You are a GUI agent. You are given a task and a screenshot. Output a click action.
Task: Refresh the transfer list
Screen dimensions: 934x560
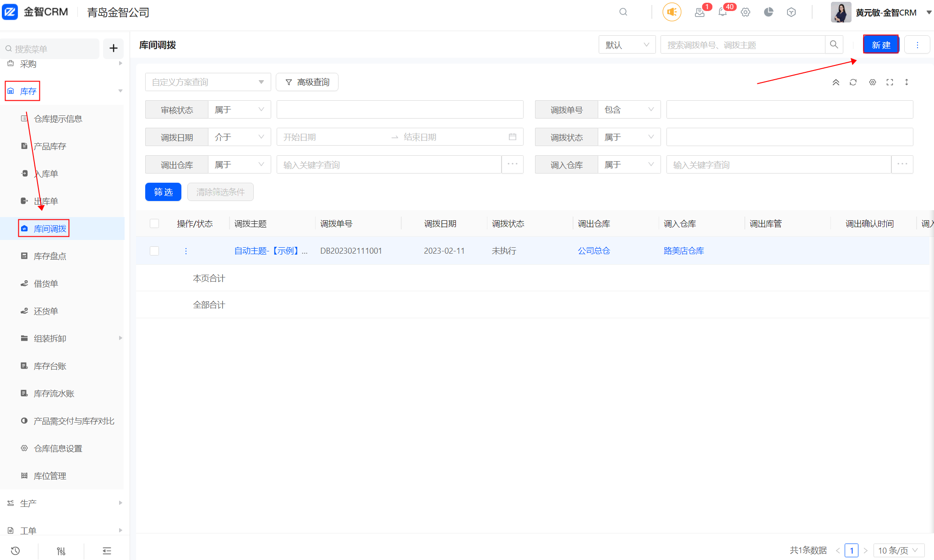(853, 82)
